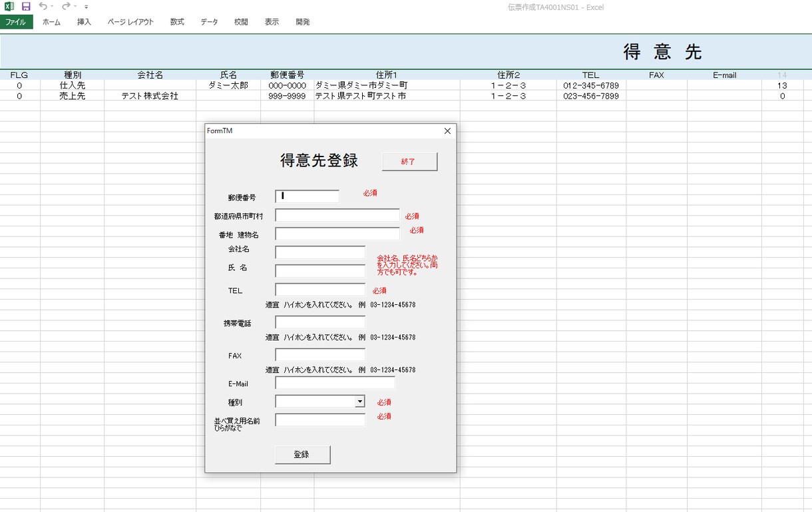812x512 pixels.
Task: Click the redo arrow icon
Action: pos(66,6)
